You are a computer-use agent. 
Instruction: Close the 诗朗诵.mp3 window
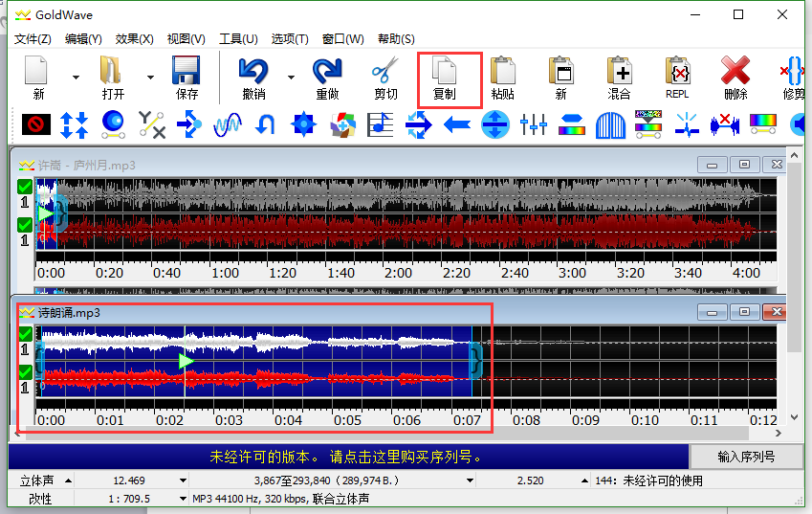(x=776, y=312)
